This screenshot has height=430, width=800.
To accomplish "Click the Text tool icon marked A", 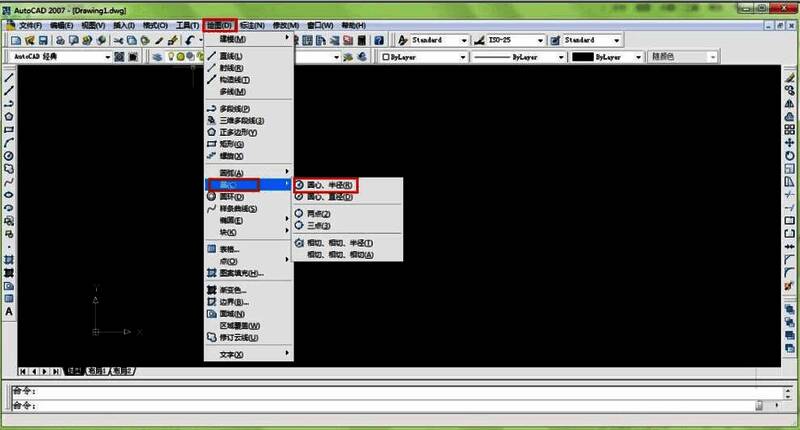I will click(9, 312).
